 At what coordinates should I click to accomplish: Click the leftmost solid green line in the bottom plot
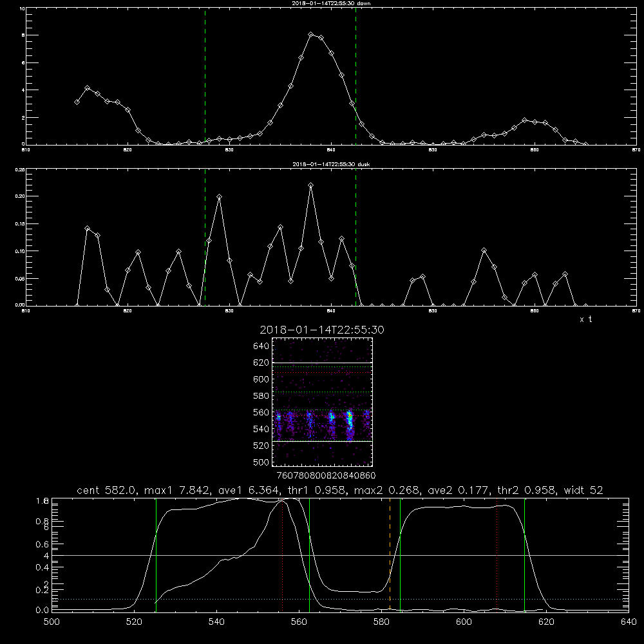(156, 554)
